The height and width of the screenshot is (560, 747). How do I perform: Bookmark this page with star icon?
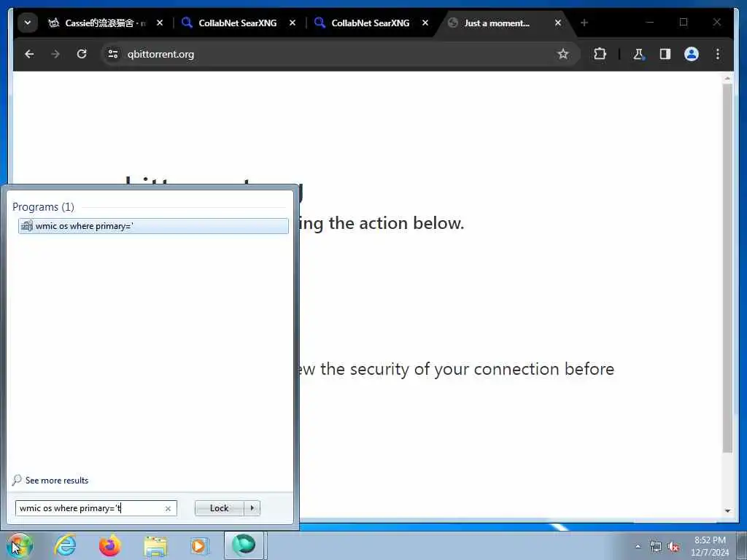click(x=563, y=54)
